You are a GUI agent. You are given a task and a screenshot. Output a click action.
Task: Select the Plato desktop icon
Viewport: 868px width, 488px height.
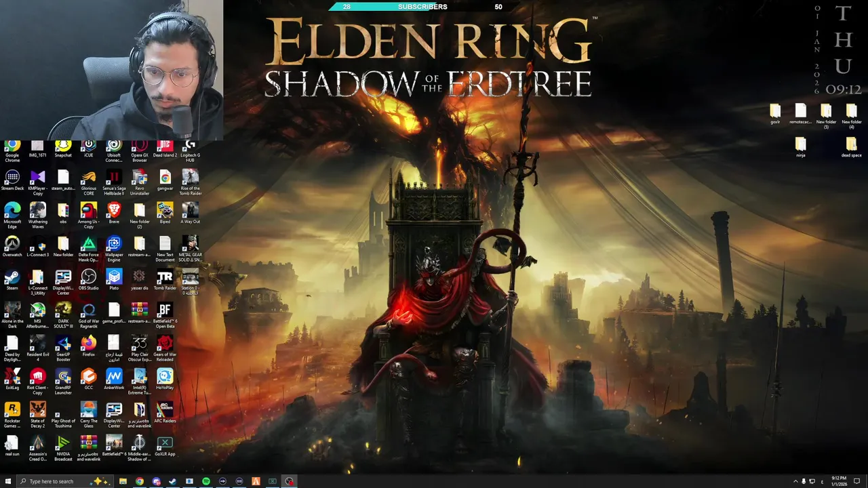[114, 281]
